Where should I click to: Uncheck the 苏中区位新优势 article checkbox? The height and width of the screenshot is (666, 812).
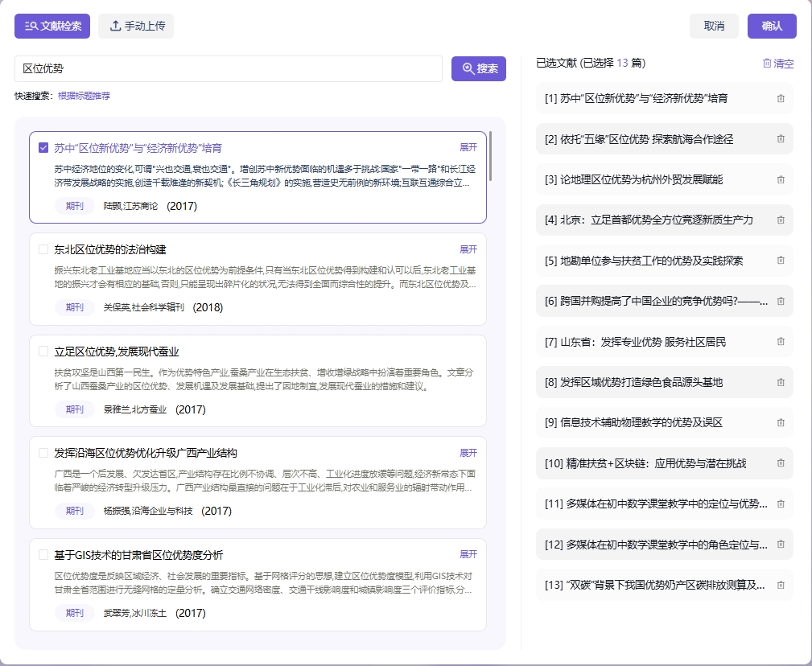pos(44,148)
